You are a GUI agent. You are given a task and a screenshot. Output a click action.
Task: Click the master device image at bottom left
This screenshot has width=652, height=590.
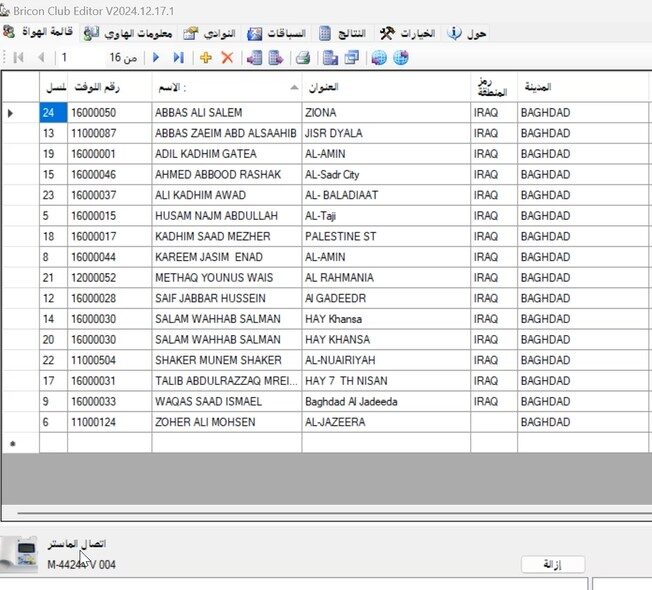point(20,553)
